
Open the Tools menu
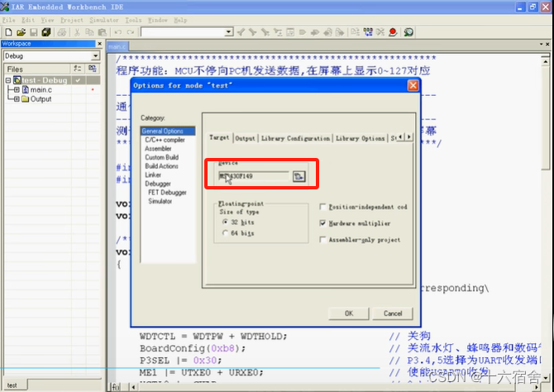pyautogui.click(x=133, y=20)
